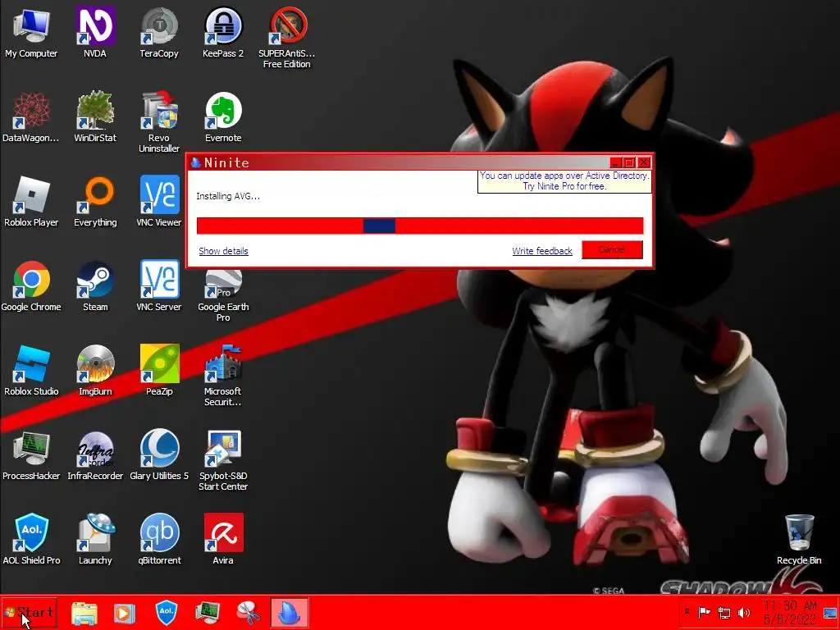The image size is (840, 630).
Task: Click Show details link in Ninite
Action: (x=223, y=251)
